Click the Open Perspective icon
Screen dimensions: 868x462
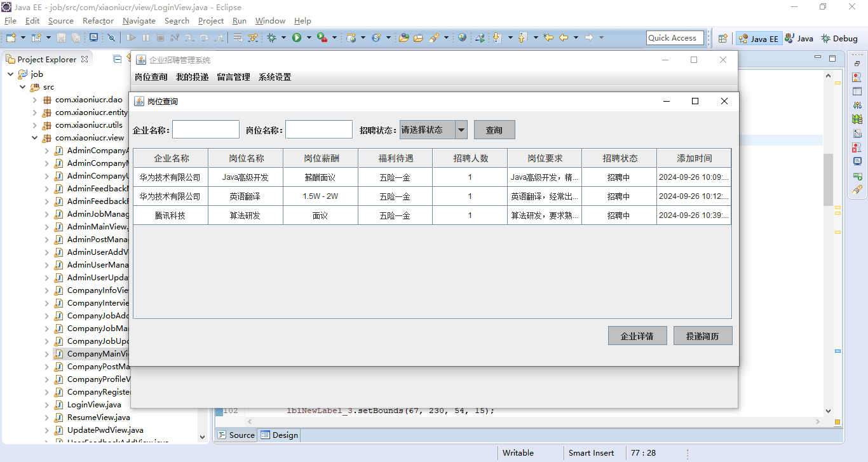click(x=722, y=38)
